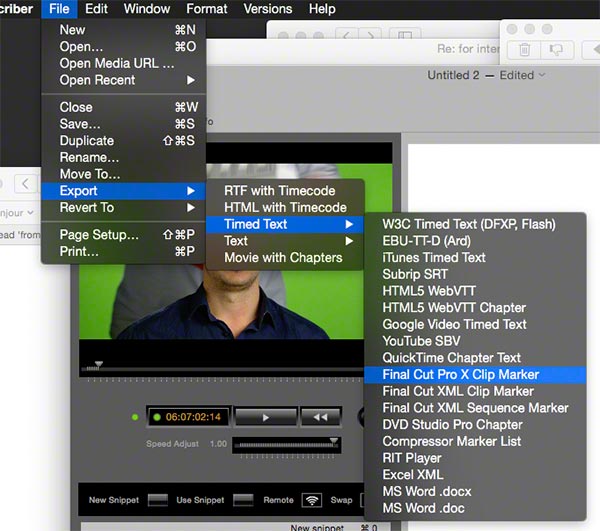Choose Save… from File menu
This screenshot has width=600, height=531.
coord(124,124)
